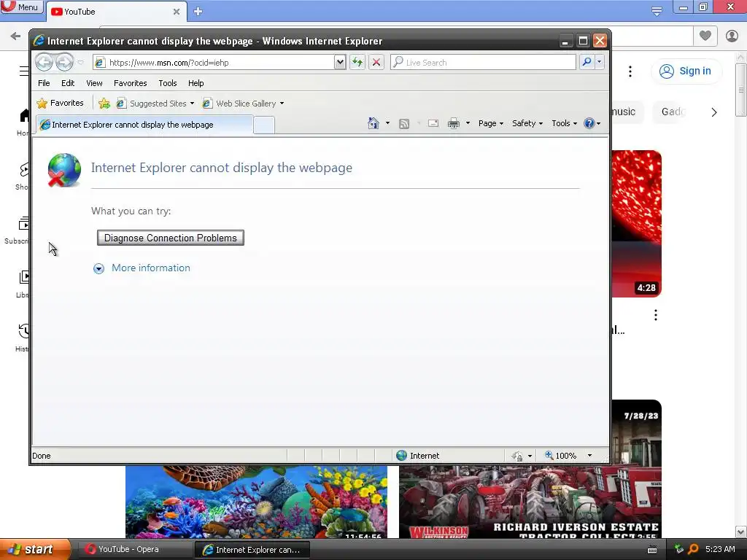Image resolution: width=747 pixels, height=560 pixels.
Task: Open the Safety dropdown menu
Action: [x=527, y=123]
